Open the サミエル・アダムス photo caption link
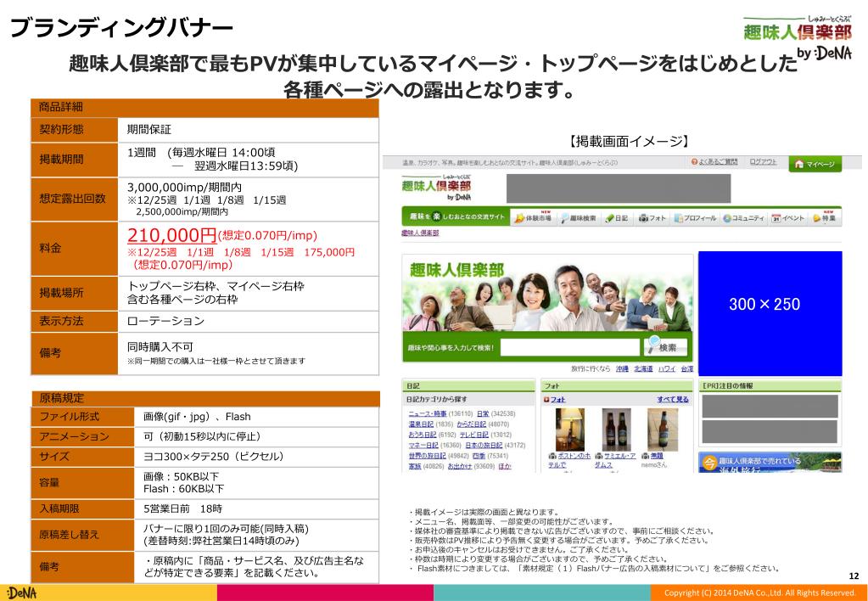The image size is (868, 601). click(614, 460)
